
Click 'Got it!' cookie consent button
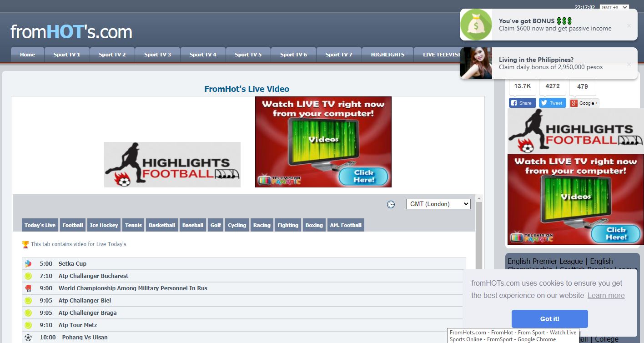click(549, 319)
